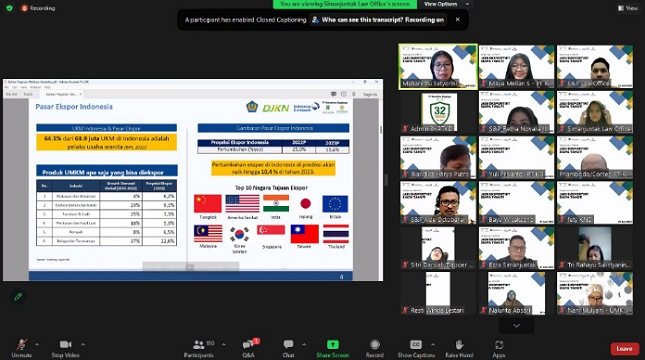
Task: Open the Apps panel
Action: 499,348
